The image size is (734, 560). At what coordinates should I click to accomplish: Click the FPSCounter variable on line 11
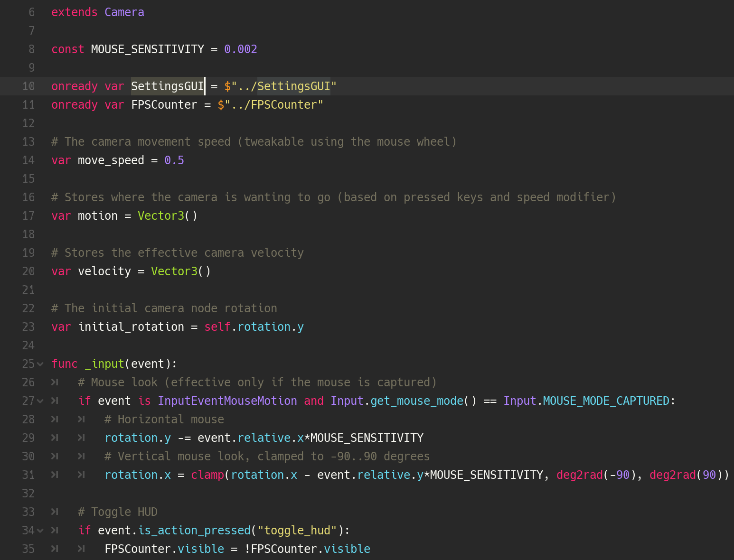(164, 105)
